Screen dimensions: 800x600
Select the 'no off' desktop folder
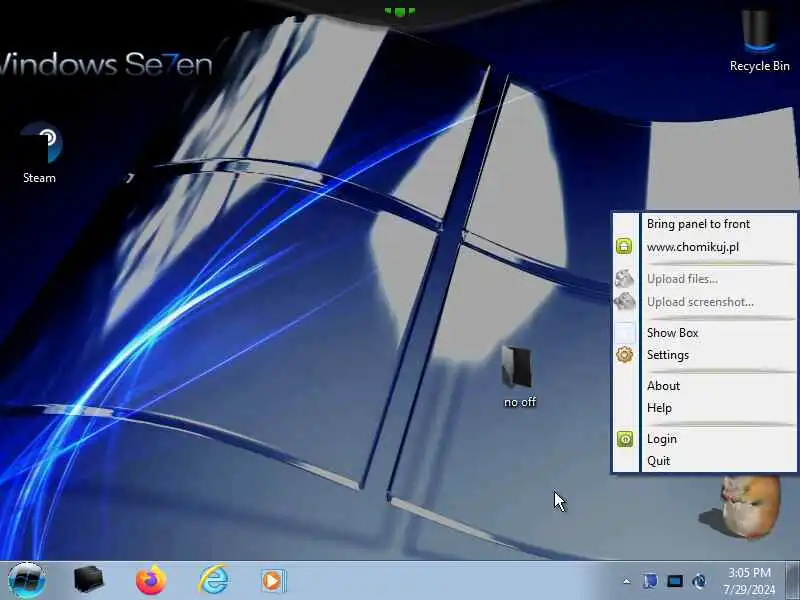[519, 377]
